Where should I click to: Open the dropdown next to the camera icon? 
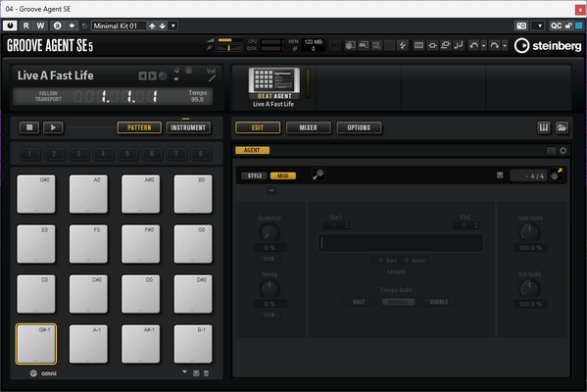(539, 25)
